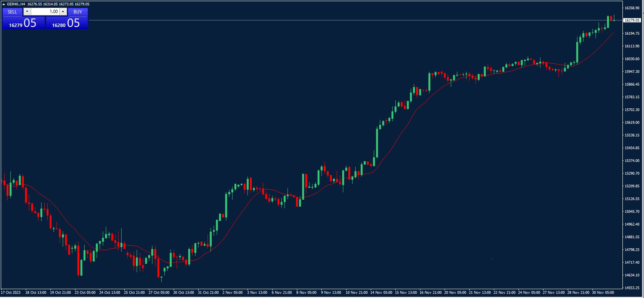Click the 16030.60 price scale label

[632, 59]
